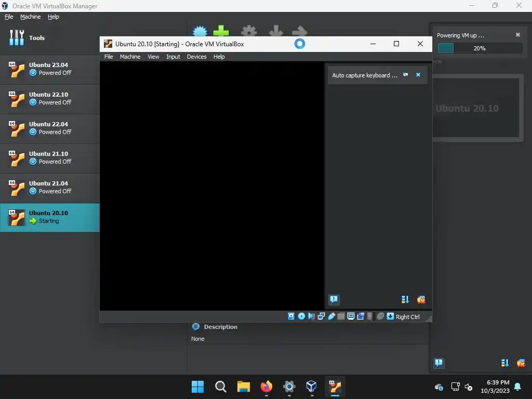Click the 'None' description text

197,339
